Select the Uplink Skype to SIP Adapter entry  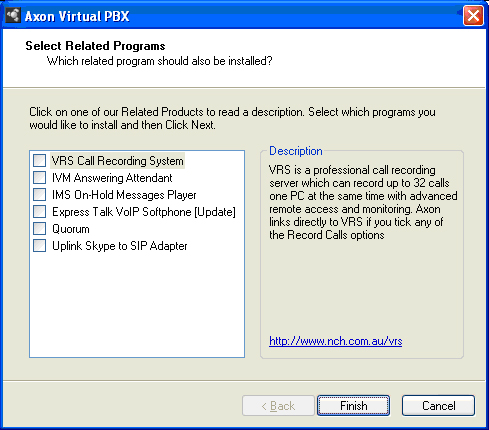point(119,246)
